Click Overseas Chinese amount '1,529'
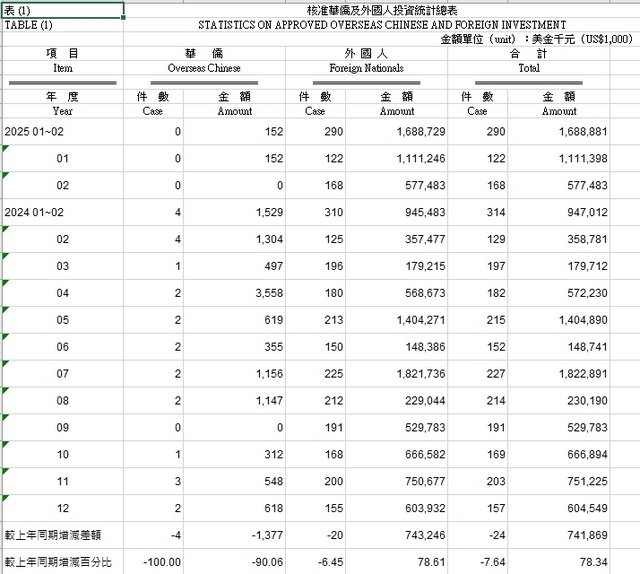The width and height of the screenshot is (640, 574). pyautogui.click(x=234, y=212)
